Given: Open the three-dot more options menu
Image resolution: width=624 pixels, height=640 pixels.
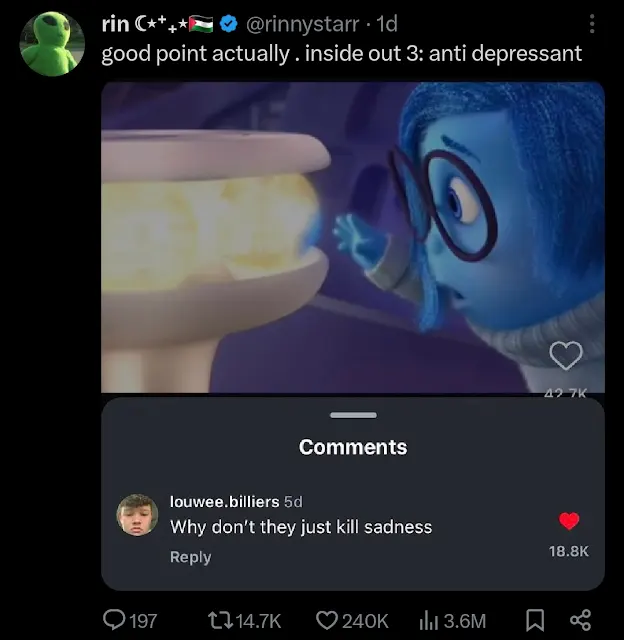Looking at the screenshot, I should click(593, 23).
